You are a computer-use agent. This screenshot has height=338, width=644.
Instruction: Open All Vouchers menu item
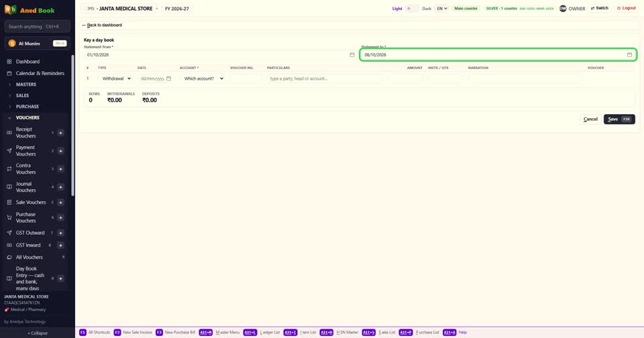29,257
